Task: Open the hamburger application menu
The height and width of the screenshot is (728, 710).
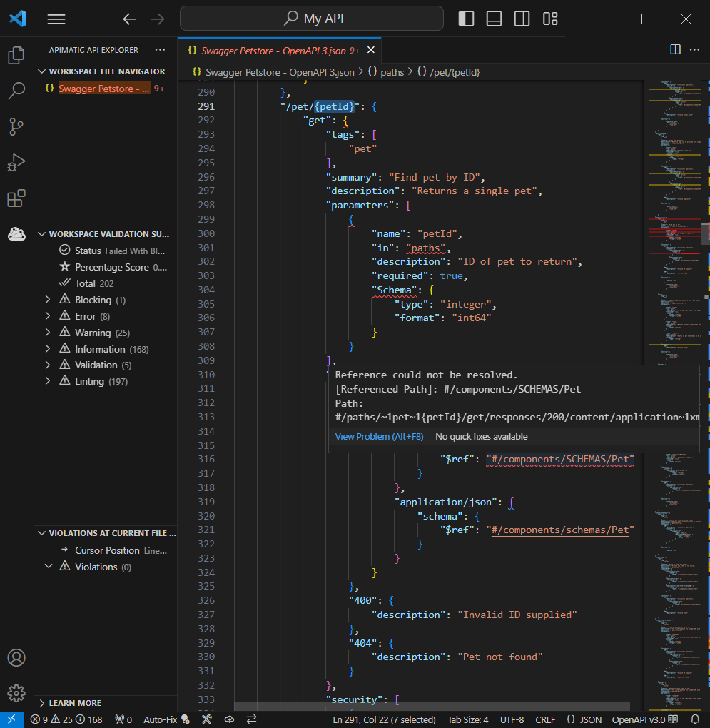Action: pos(56,19)
